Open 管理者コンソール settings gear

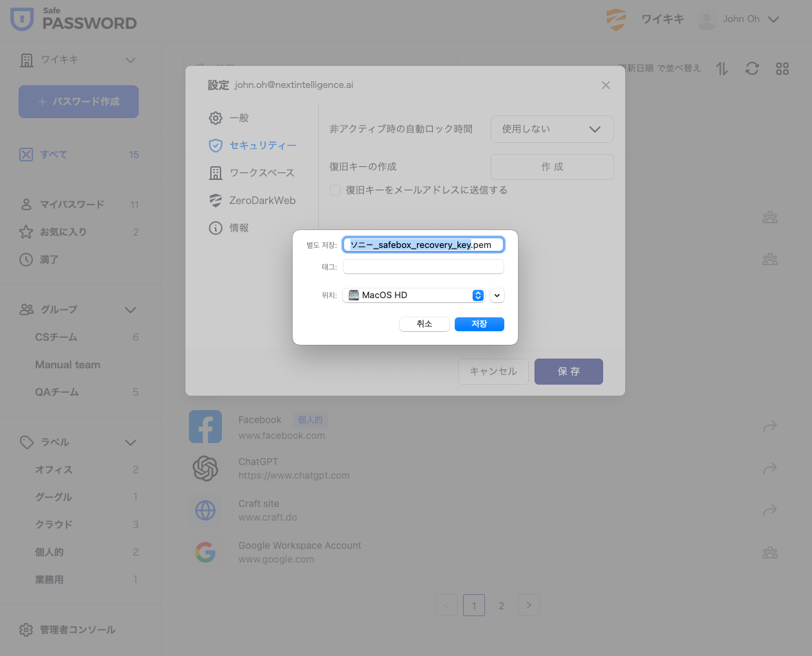(x=26, y=630)
